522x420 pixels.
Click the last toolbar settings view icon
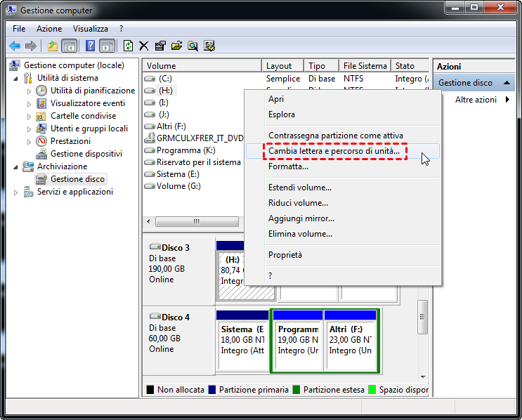click(x=209, y=46)
